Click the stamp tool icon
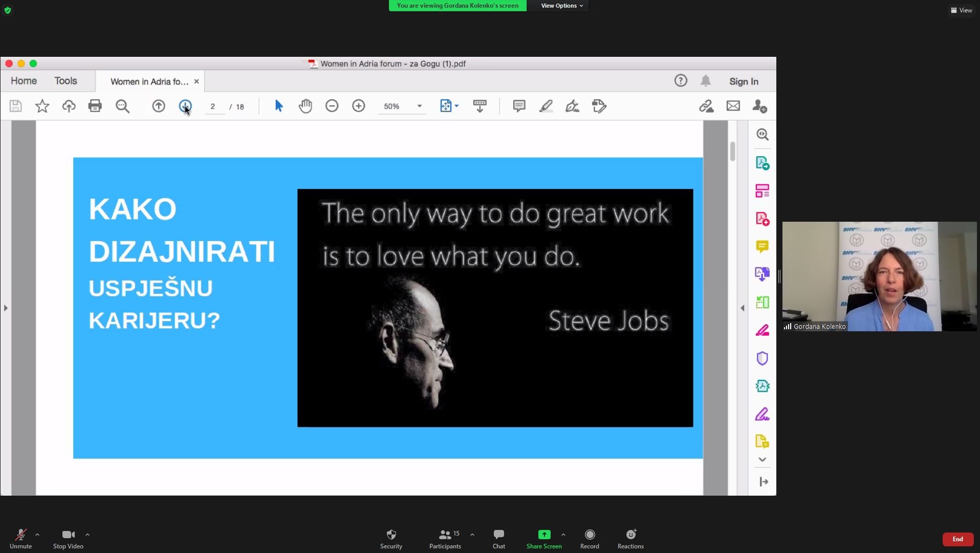Viewport: 980px width, 553px height. [x=599, y=106]
